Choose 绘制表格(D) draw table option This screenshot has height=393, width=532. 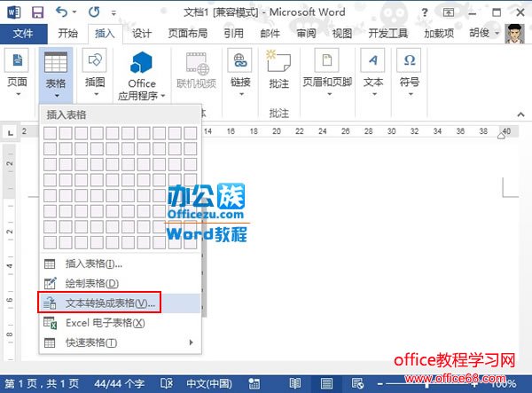pos(121,283)
